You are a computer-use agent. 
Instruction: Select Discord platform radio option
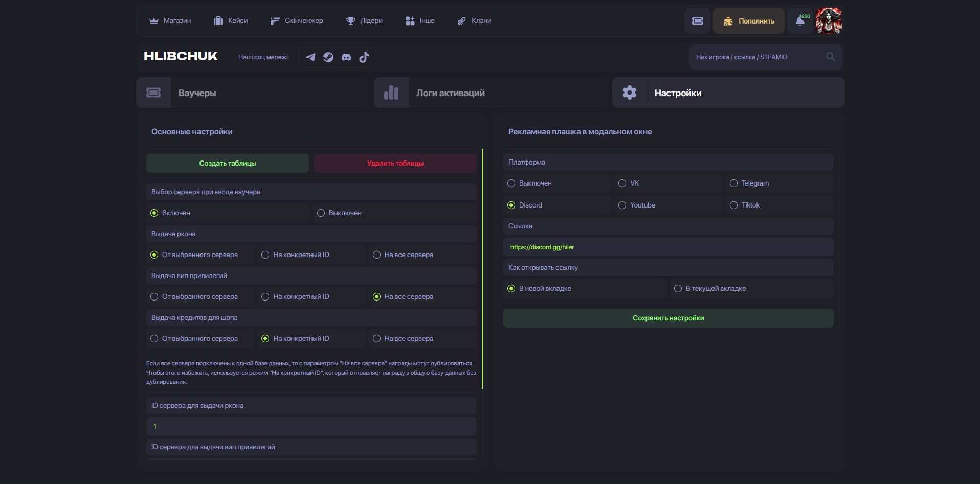pyautogui.click(x=557, y=205)
